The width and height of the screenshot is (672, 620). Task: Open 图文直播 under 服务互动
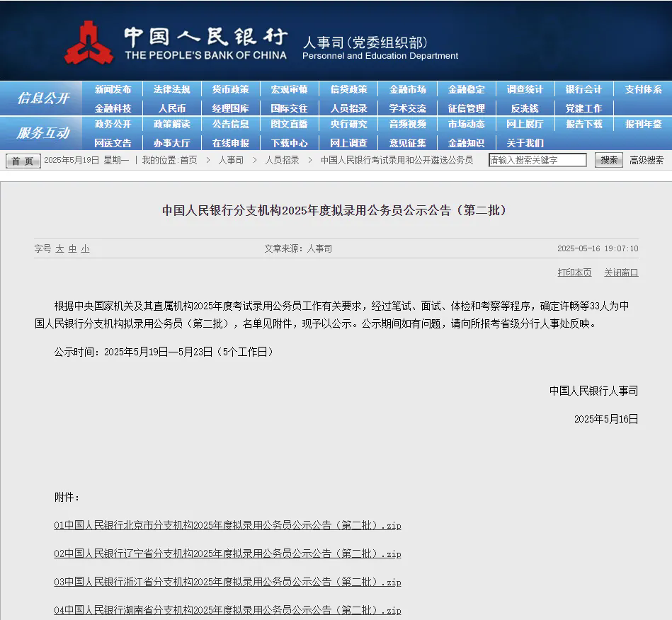(290, 125)
